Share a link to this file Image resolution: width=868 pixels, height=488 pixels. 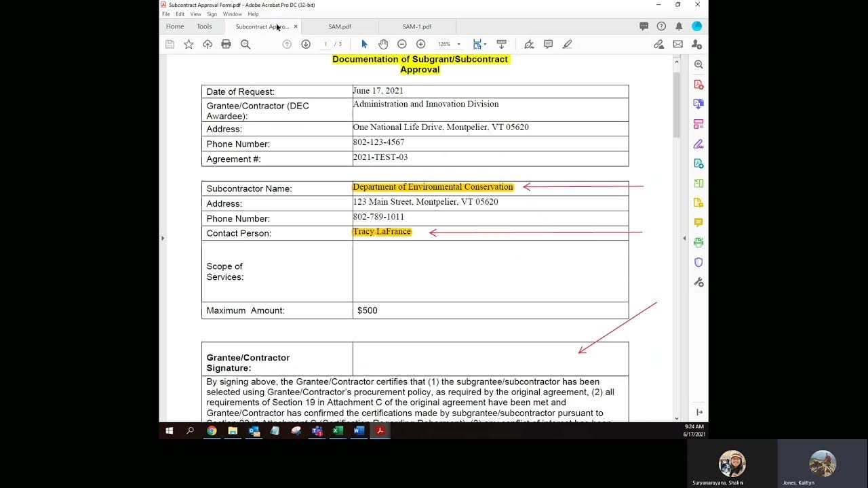658,44
